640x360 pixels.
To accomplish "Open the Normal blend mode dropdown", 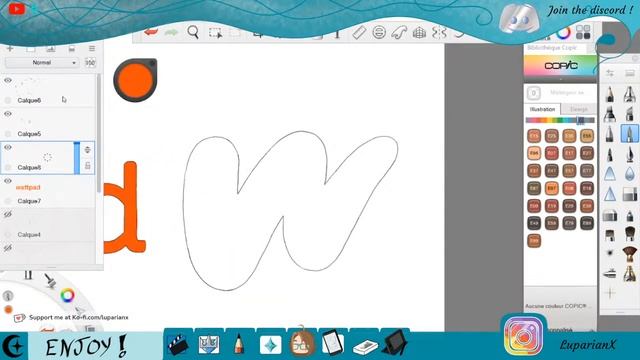I will pyautogui.click(x=41, y=63).
